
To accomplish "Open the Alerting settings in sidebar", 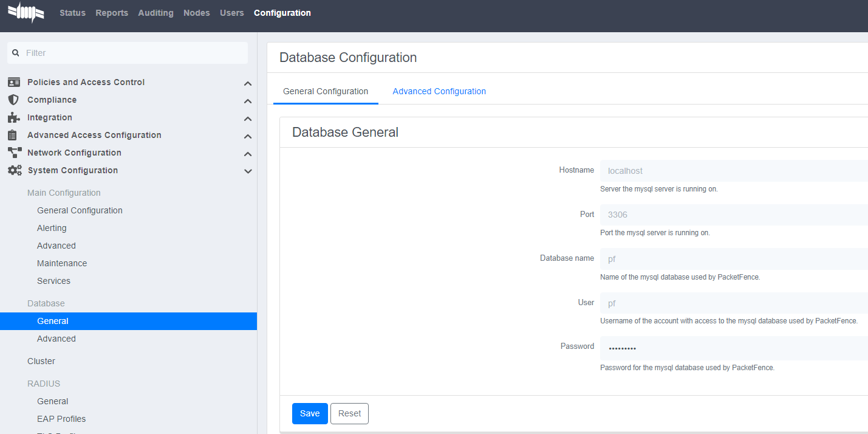I will [52, 228].
